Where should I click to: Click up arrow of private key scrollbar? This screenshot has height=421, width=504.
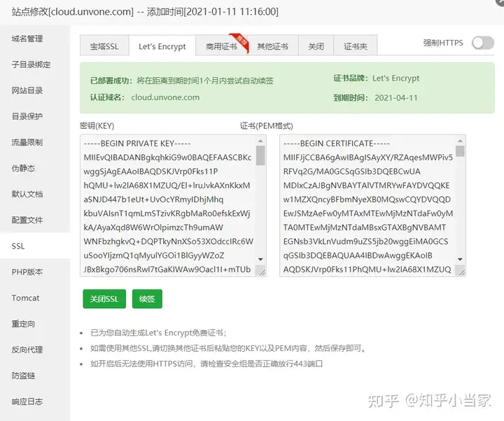260,141
